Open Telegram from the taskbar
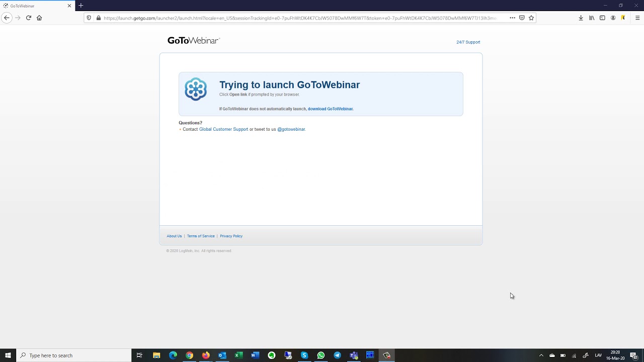644x362 pixels. point(337,355)
